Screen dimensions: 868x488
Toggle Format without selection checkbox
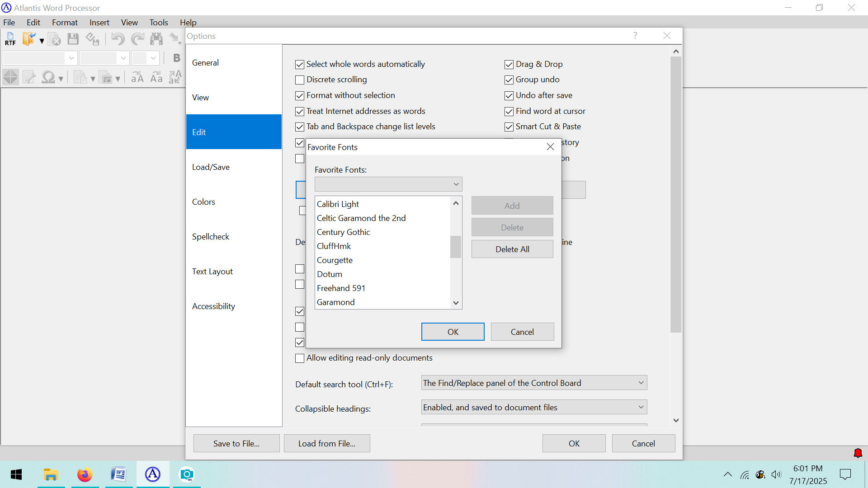[300, 96]
